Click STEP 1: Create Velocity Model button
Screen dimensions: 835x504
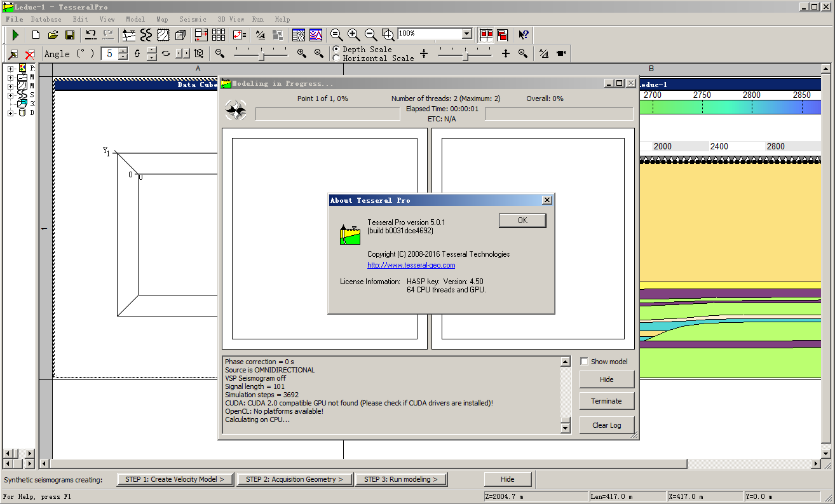click(175, 479)
